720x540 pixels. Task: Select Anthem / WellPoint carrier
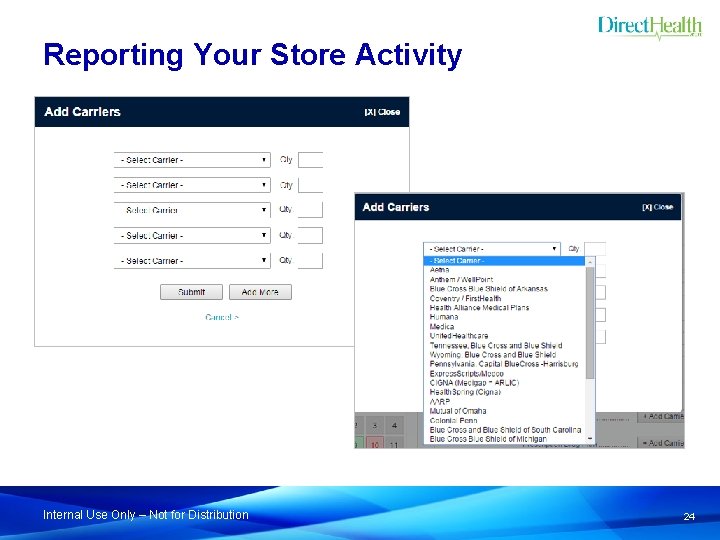pyautogui.click(x=504, y=280)
